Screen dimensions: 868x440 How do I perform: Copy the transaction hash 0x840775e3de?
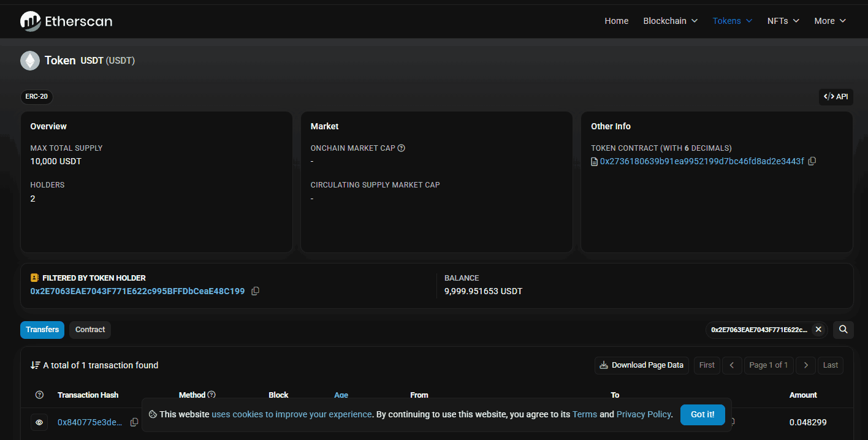pyautogui.click(x=134, y=422)
